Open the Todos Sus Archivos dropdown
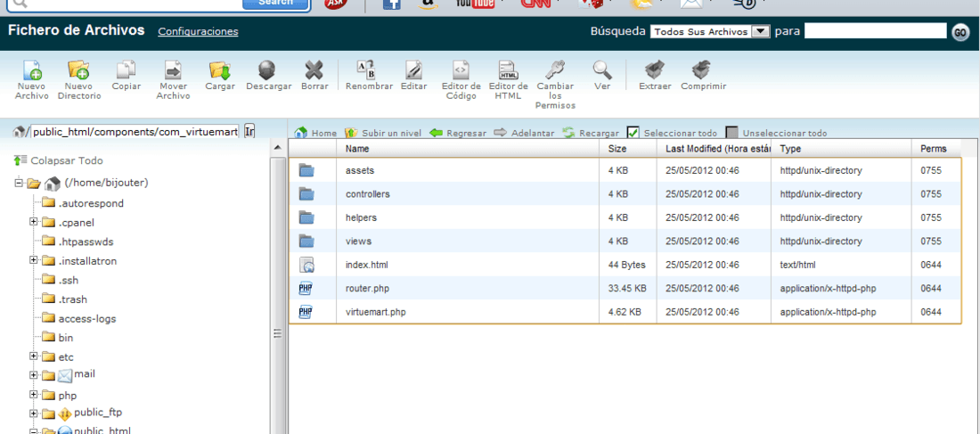The height and width of the screenshot is (434, 980). point(709,31)
